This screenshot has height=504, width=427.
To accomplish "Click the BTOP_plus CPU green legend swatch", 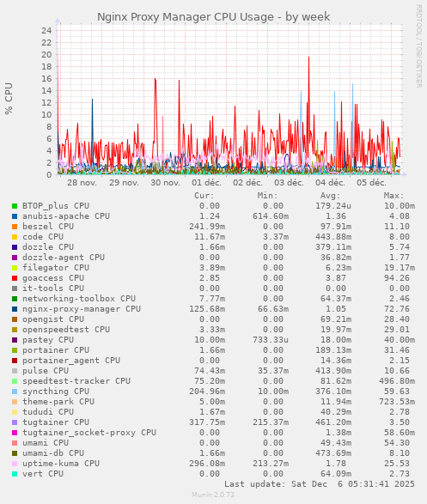I will [x=15, y=206].
